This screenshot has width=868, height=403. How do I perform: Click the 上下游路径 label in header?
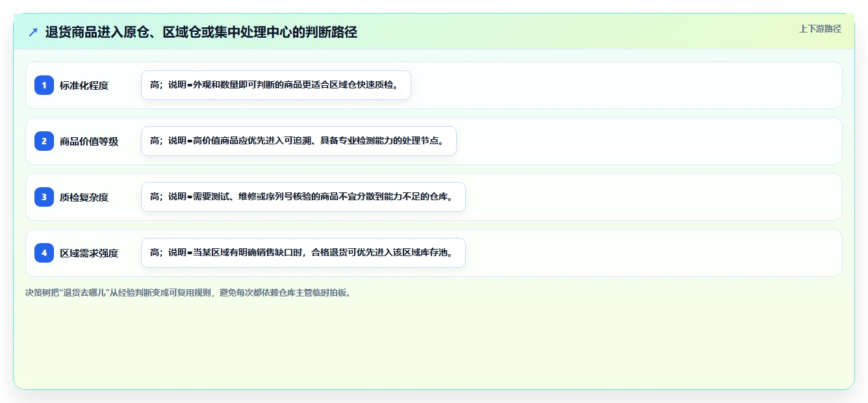(820, 29)
